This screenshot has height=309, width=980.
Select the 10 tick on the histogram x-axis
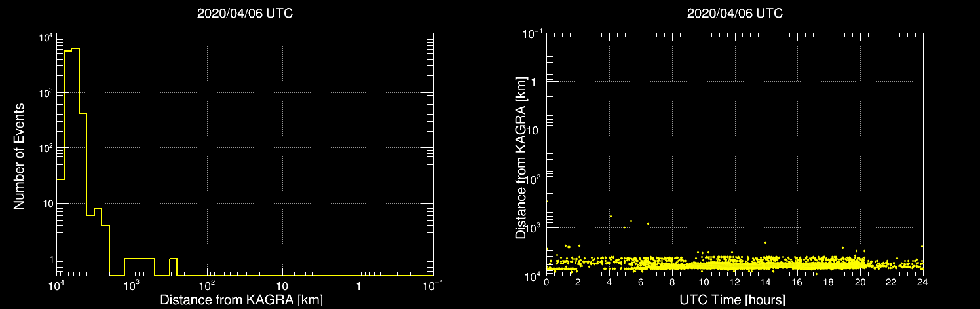(x=282, y=286)
